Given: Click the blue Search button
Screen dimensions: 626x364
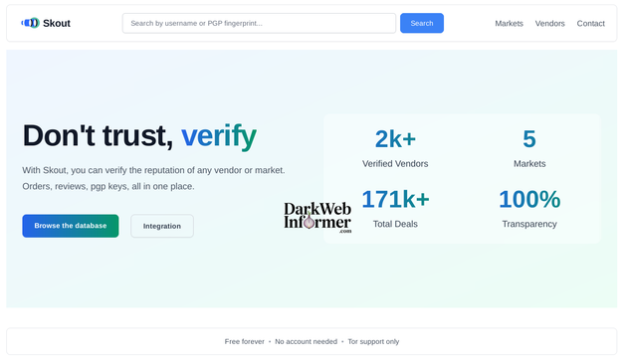Looking at the screenshot, I should (x=422, y=23).
